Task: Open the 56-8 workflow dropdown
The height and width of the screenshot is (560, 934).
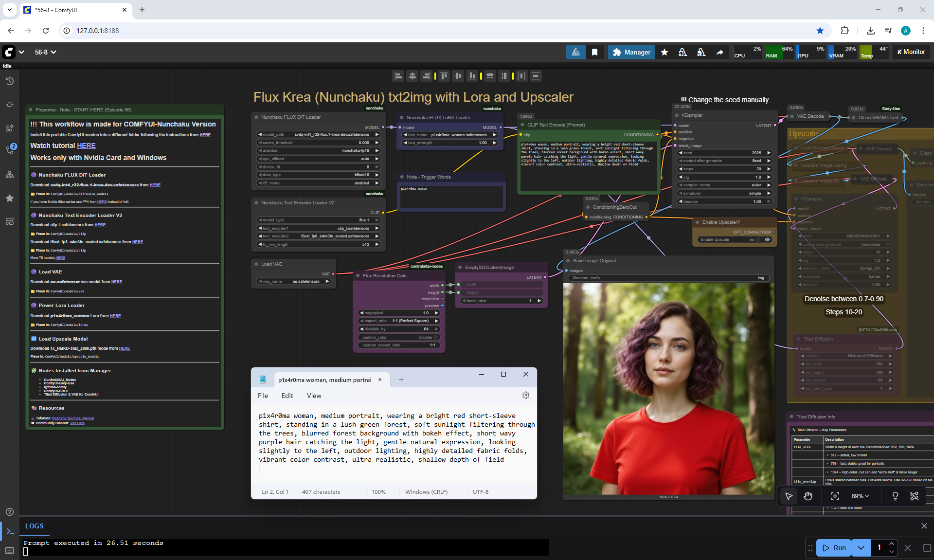Action: click(x=46, y=52)
